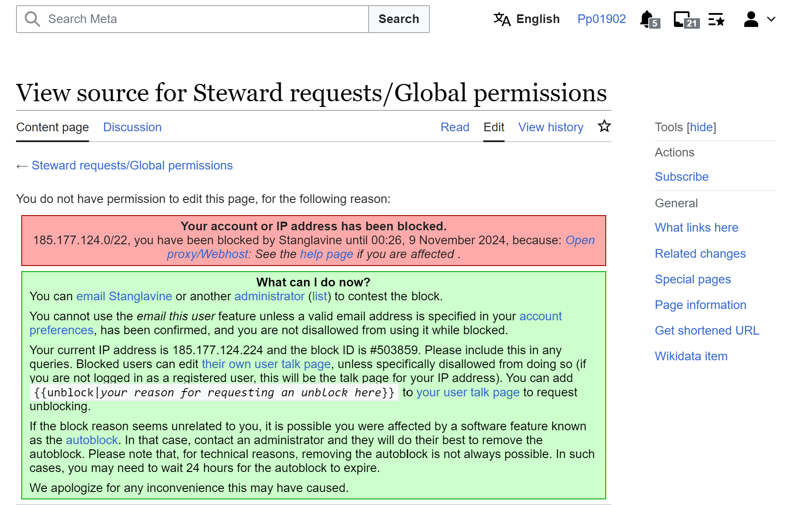Open Pp01902 user page link
This screenshot has width=812, height=505.
click(x=601, y=19)
